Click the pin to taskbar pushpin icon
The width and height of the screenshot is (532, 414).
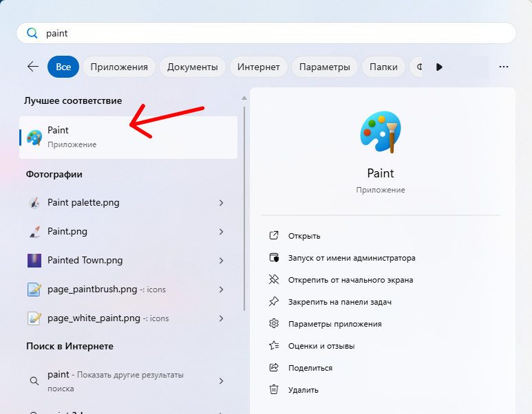274,301
